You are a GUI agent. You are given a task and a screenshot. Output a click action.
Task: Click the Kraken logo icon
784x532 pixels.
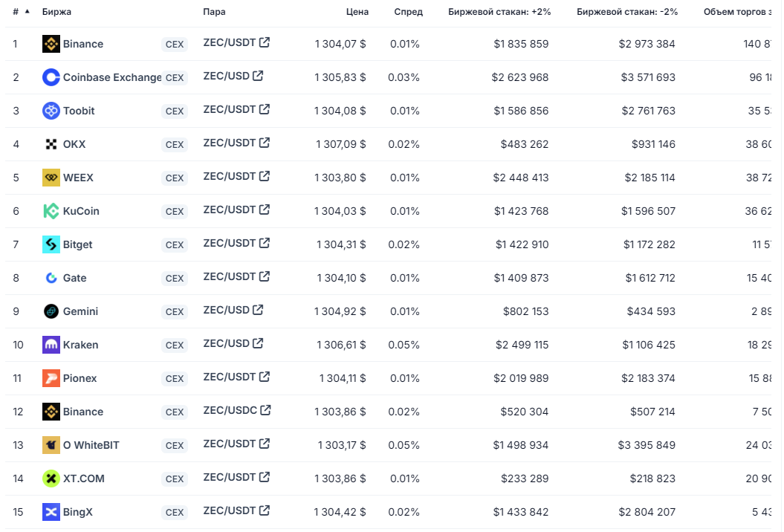tap(51, 345)
